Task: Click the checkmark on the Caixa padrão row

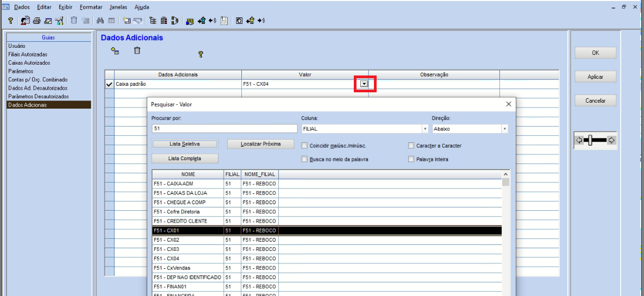Action: pos(109,84)
